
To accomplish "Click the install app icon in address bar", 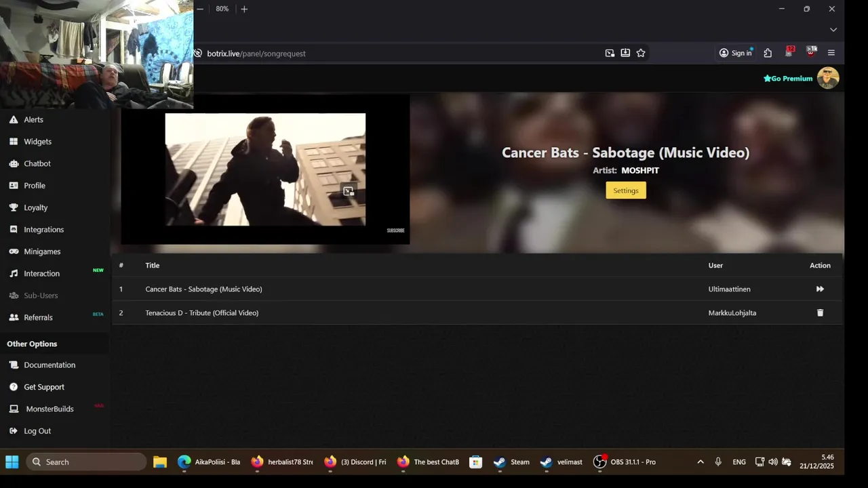I will pos(625,53).
